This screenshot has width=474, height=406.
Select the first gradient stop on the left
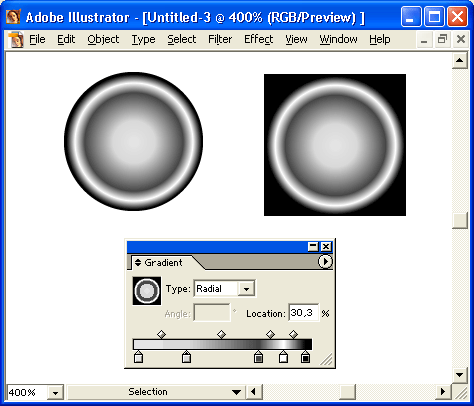tap(138, 356)
